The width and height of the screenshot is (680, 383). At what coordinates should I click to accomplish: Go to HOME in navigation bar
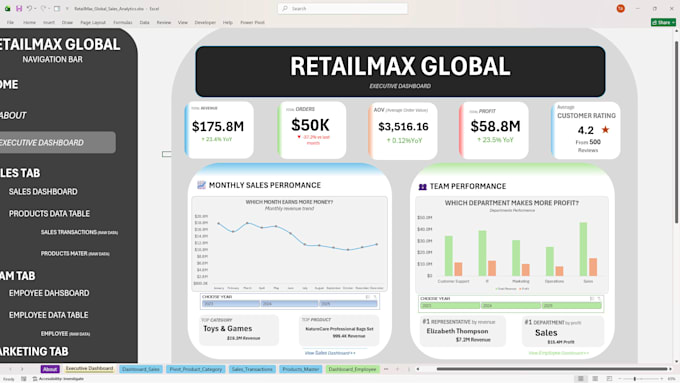9,85
